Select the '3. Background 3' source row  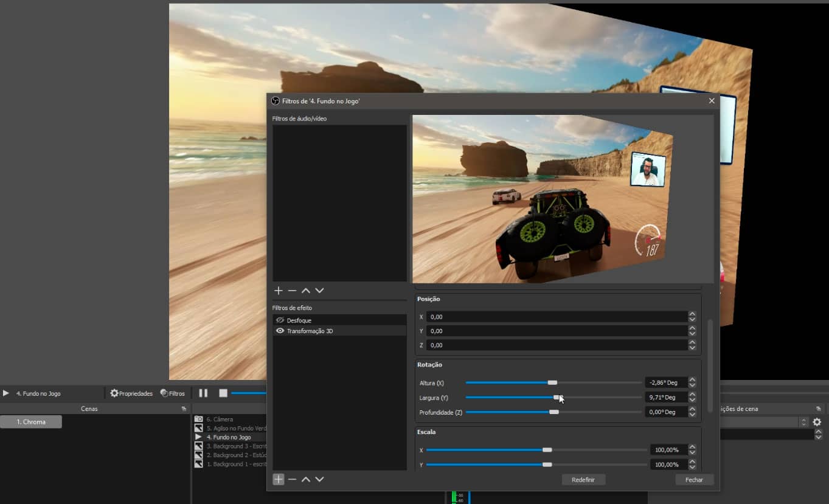229,446
